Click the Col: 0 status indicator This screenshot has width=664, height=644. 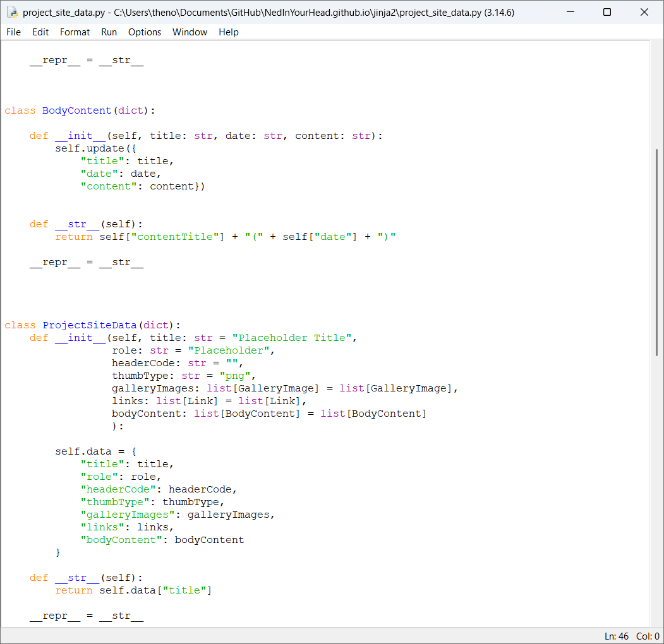[x=648, y=636]
